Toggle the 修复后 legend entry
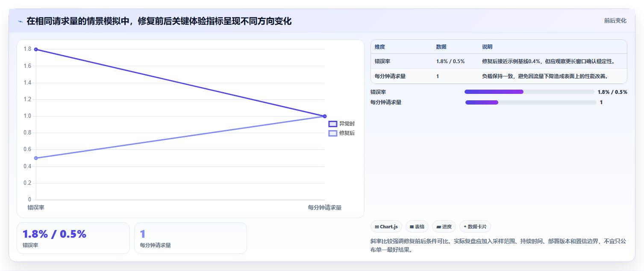The width and height of the screenshot is (644, 271). [x=341, y=133]
